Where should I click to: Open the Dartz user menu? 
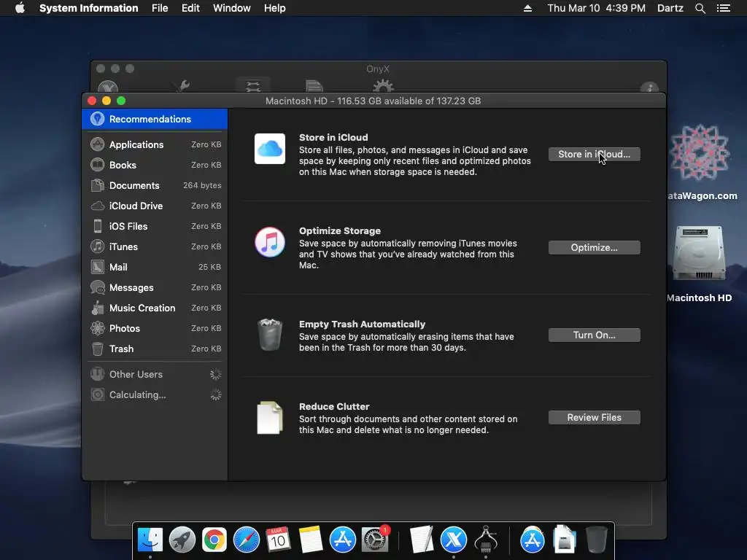[x=670, y=8]
